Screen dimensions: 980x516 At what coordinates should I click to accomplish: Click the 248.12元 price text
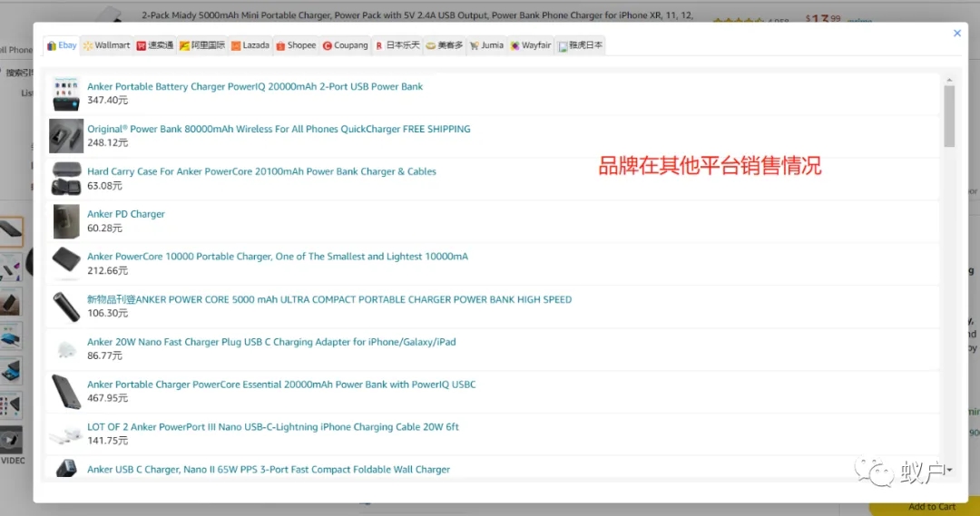pyautogui.click(x=107, y=142)
